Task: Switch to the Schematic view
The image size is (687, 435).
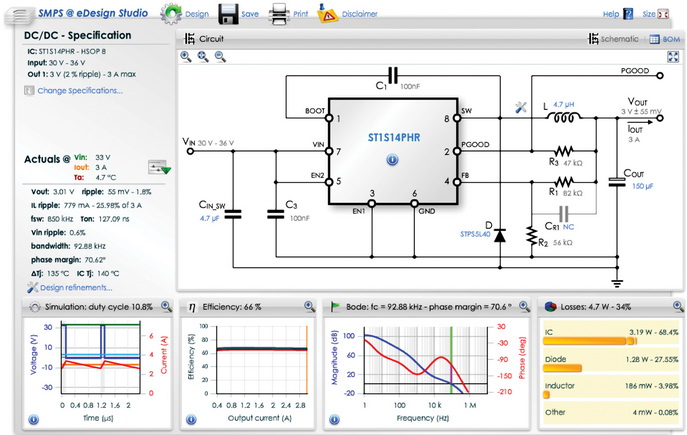Action: (613, 39)
